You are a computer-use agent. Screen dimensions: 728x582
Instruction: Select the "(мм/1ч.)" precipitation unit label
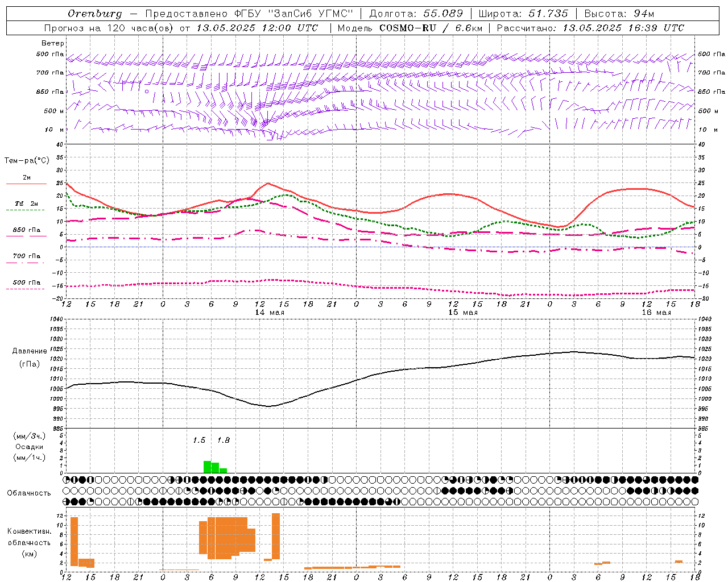coord(30,458)
